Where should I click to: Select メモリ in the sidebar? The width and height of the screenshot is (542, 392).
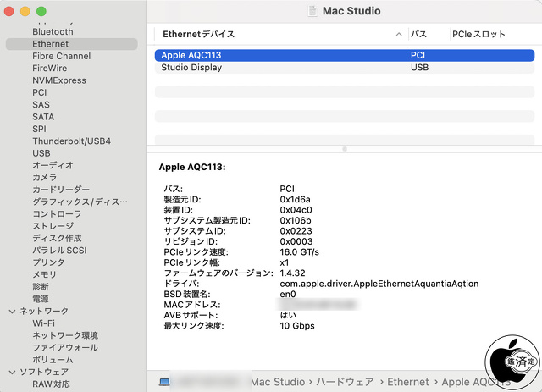(44, 275)
